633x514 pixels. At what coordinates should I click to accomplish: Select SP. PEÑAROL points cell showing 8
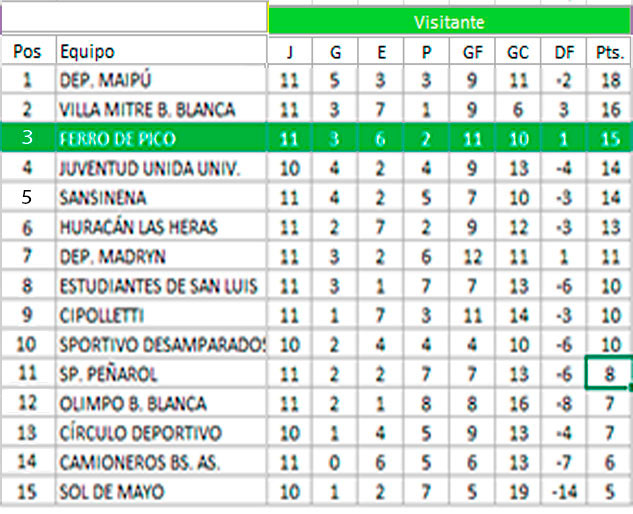(608, 374)
